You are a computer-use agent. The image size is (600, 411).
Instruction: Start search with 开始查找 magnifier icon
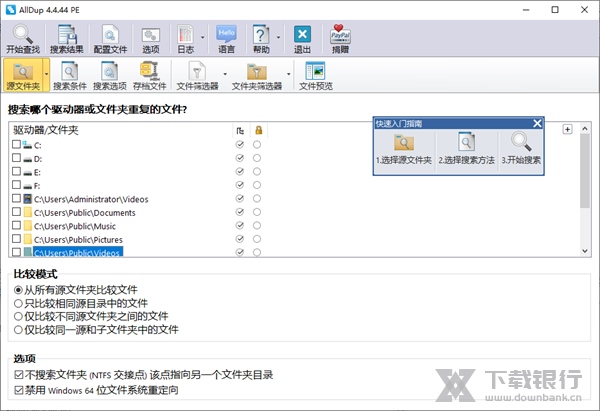[x=23, y=39]
